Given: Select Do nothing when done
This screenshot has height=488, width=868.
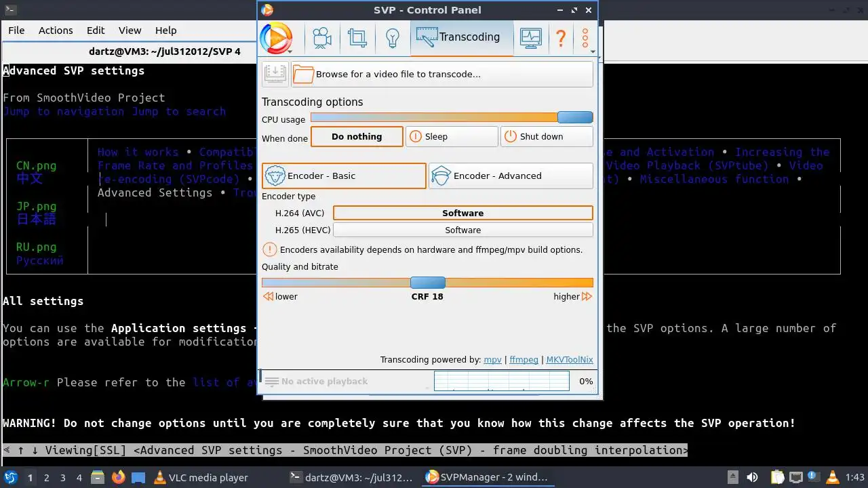Looking at the screenshot, I should click(357, 136).
